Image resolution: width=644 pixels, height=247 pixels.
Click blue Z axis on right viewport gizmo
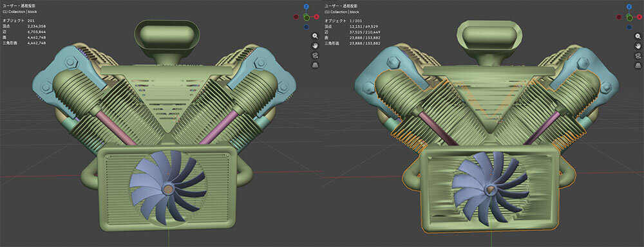click(x=629, y=6)
